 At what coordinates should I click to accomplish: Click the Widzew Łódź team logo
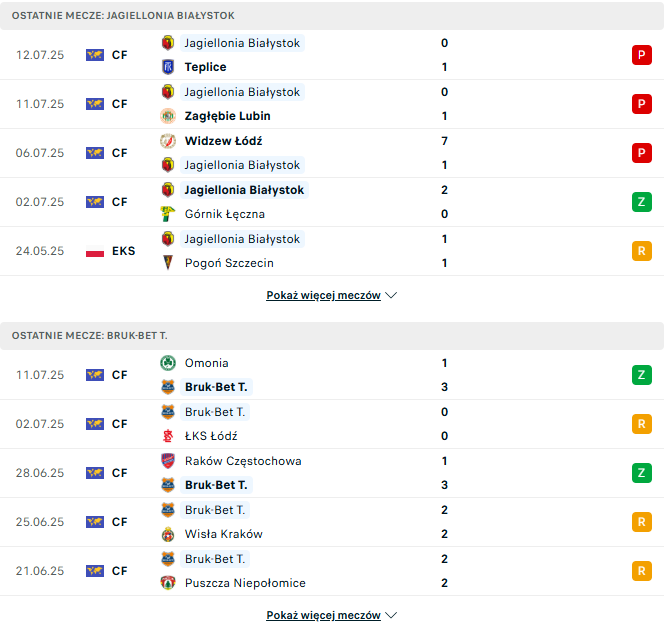click(167, 141)
